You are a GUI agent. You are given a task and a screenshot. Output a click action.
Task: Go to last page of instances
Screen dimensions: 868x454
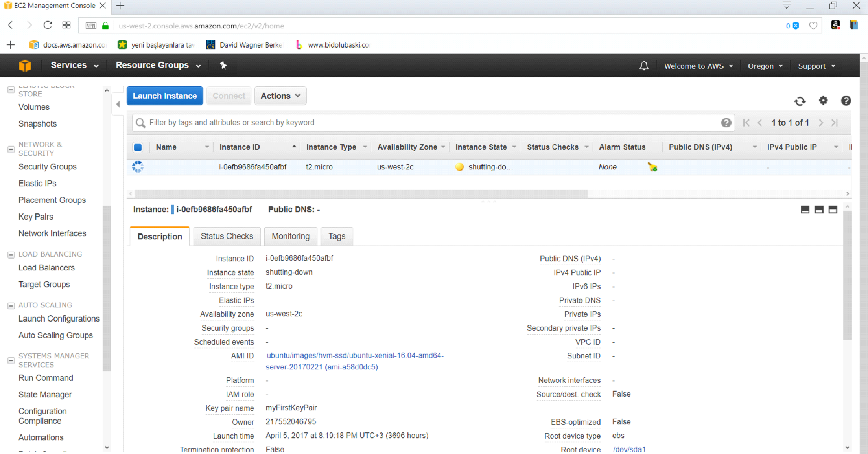click(835, 123)
